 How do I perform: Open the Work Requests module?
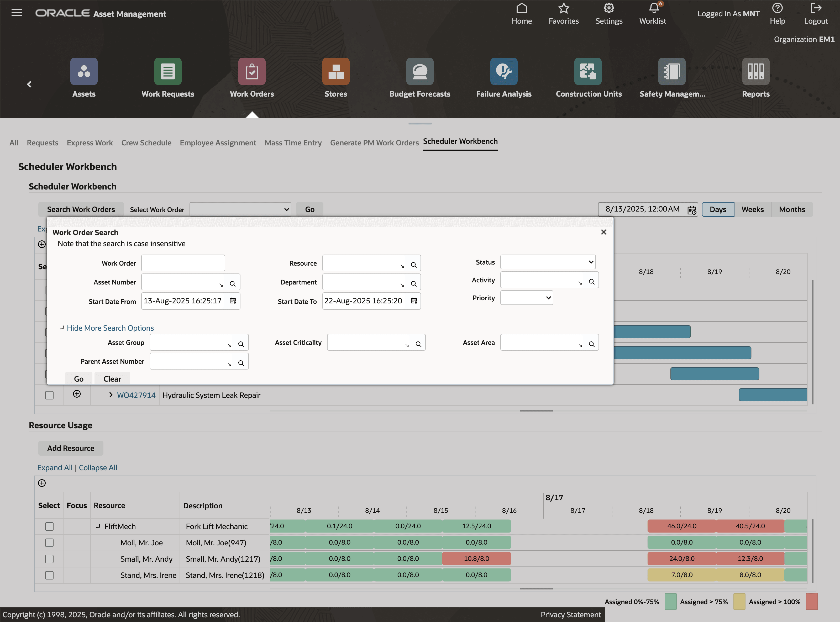tap(167, 77)
